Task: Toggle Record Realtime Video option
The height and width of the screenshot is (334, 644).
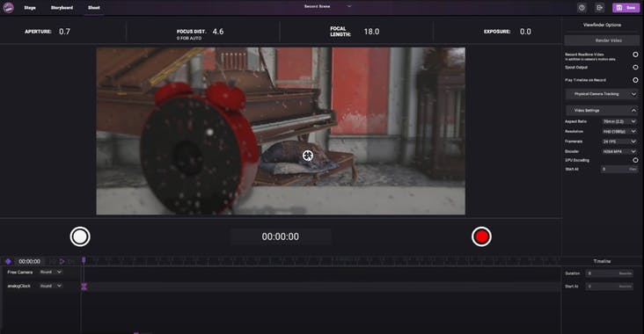Action: pyautogui.click(x=635, y=54)
